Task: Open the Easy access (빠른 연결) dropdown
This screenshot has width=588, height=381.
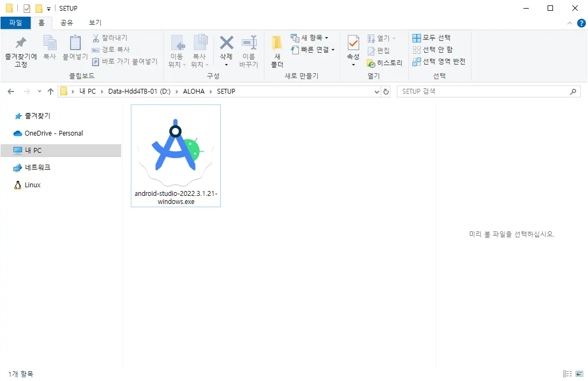Action: click(312, 50)
